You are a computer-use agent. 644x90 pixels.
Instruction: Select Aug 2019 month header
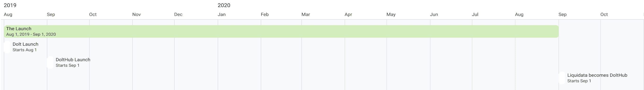click(x=8, y=14)
